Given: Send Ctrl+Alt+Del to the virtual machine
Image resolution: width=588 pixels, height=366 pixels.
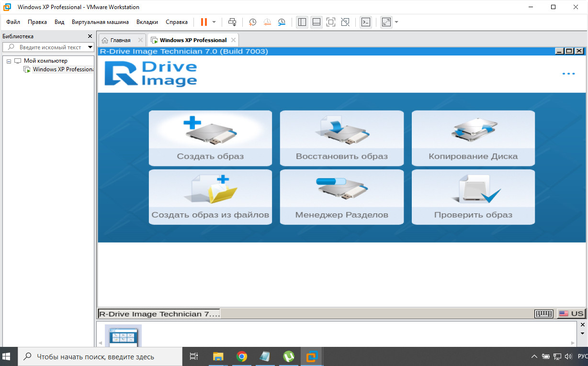Looking at the screenshot, I should (x=232, y=22).
